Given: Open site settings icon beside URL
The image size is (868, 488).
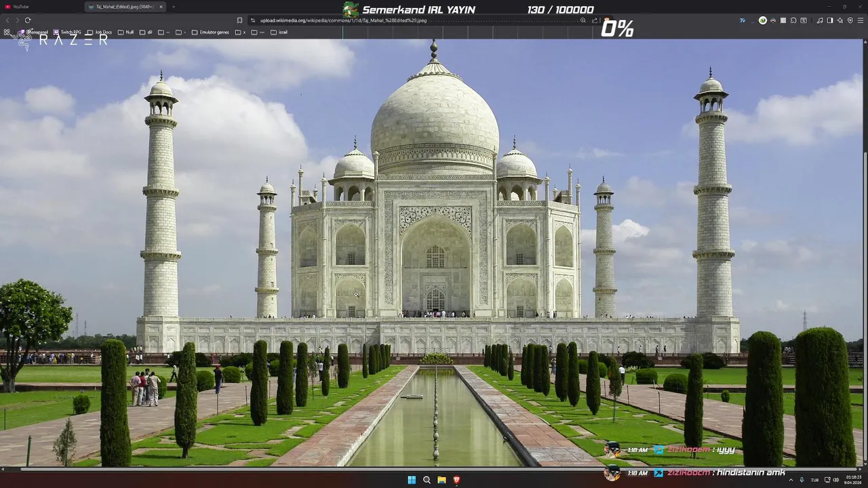Looking at the screenshot, I should coord(253,20).
